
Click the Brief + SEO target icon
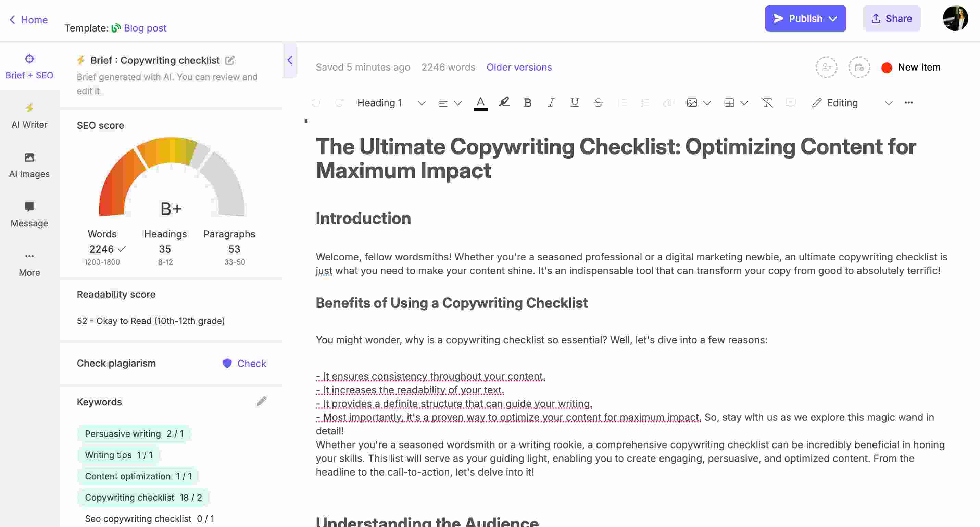29,59
